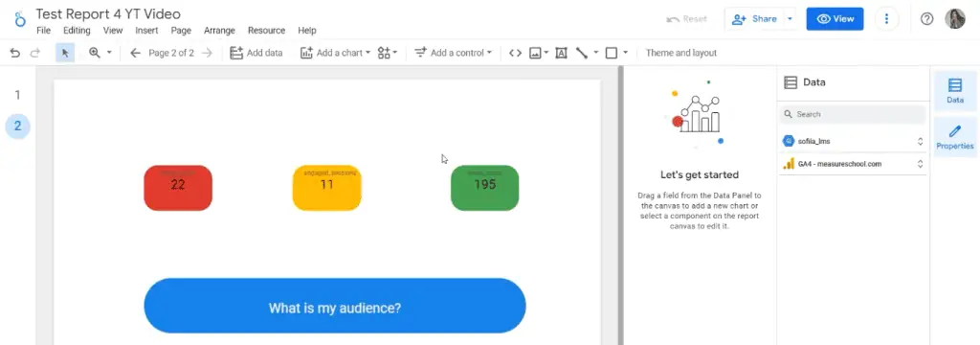This screenshot has width=980, height=345.
Task: Switch to page 1 in the page list
Action: coord(17,95)
